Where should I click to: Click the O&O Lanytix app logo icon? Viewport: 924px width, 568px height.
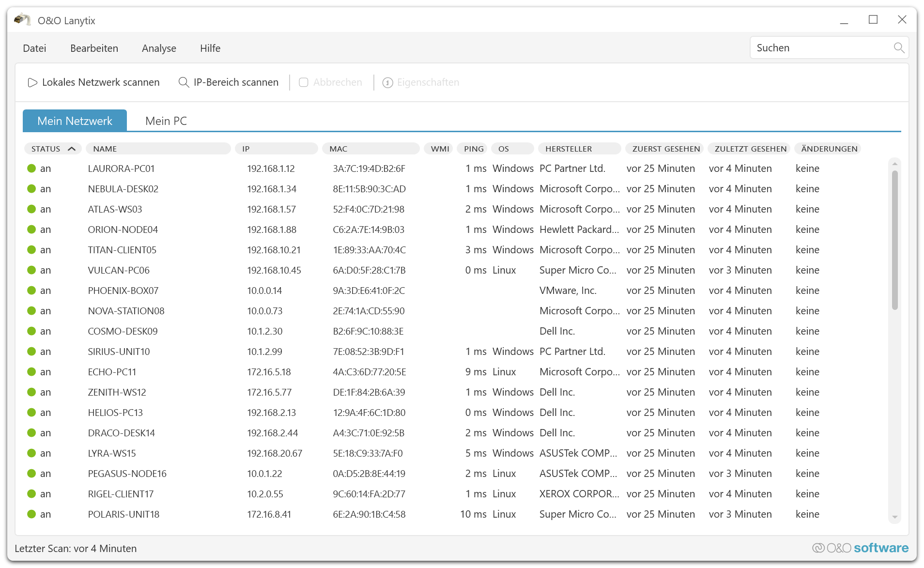[22, 20]
